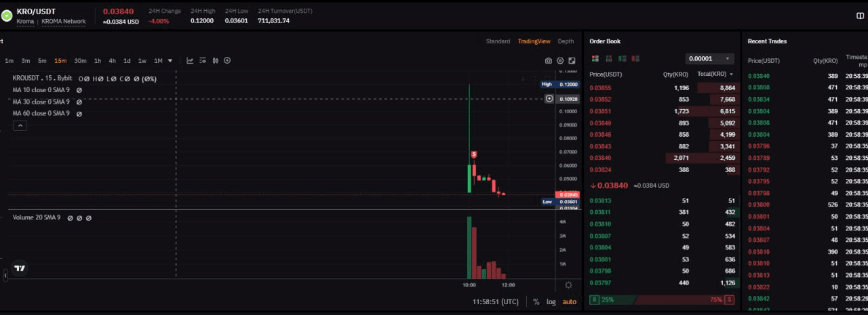Click the add compare plus icon
868x315 pixels.
click(227, 60)
